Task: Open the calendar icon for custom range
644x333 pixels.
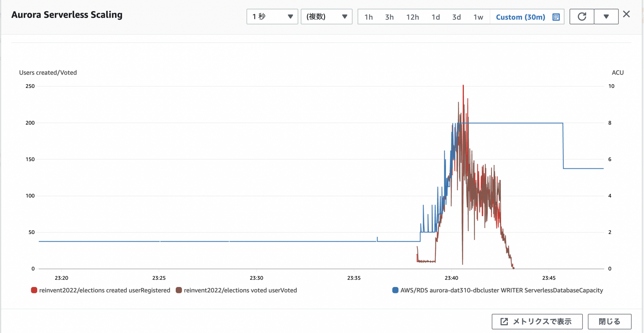Action: [556, 17]
